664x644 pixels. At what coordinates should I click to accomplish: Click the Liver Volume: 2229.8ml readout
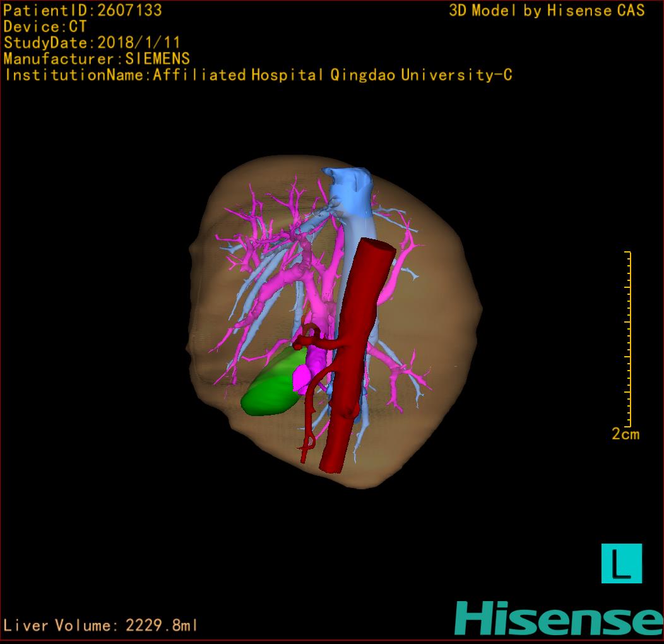click(x=100, y=625)
